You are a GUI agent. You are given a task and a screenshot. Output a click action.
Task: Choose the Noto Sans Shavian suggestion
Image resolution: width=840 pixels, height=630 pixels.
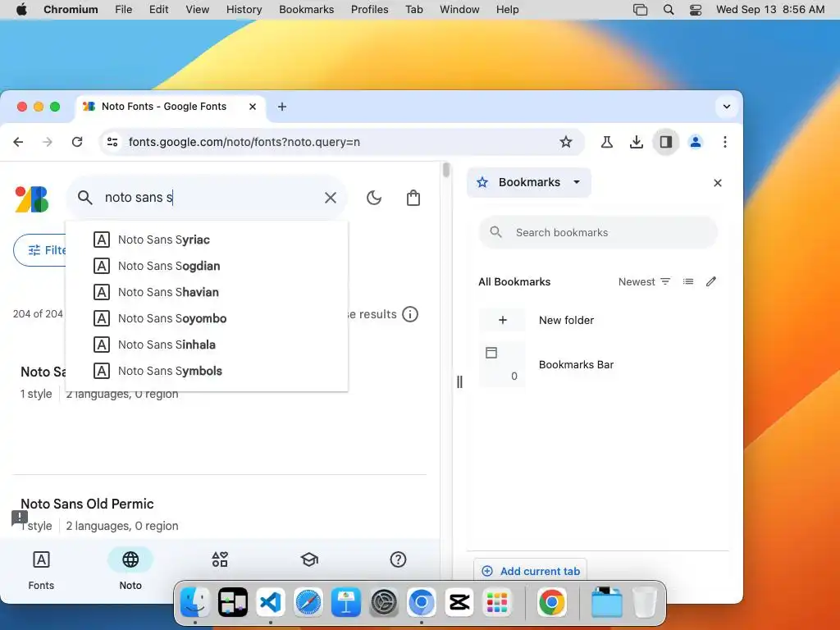pos(207,292)
